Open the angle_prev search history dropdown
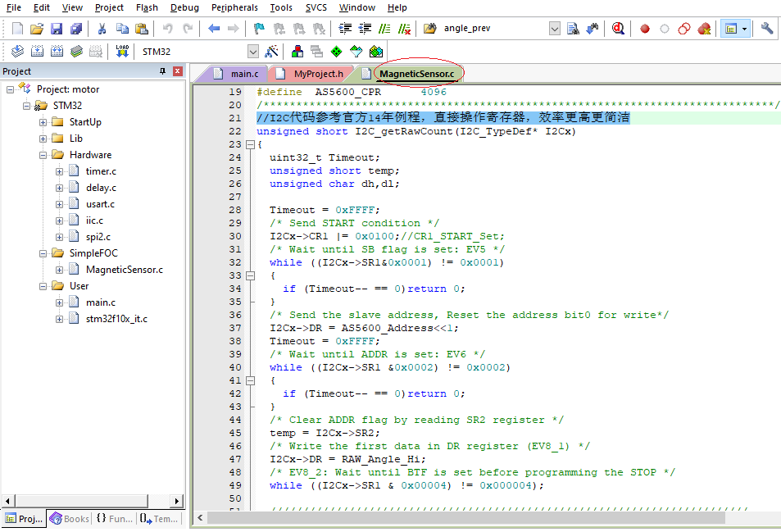The width and height of the screenshot is (781, 532). point(555,30)
